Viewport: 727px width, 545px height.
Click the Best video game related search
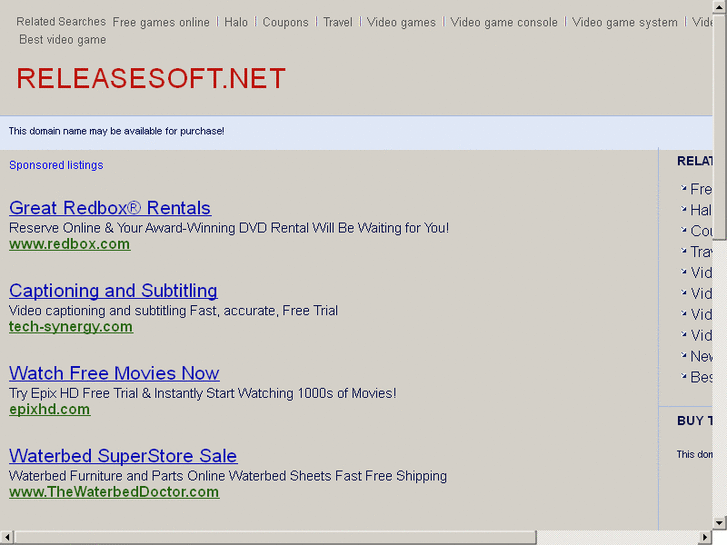click(63, 40)
